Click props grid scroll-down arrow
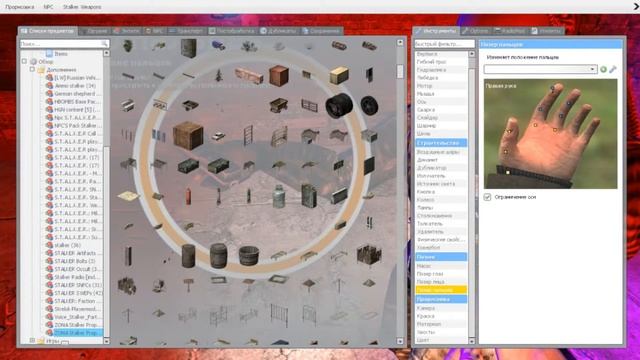Image resolution: width=640 pixels, height=360 pixels. click(400, 342)
